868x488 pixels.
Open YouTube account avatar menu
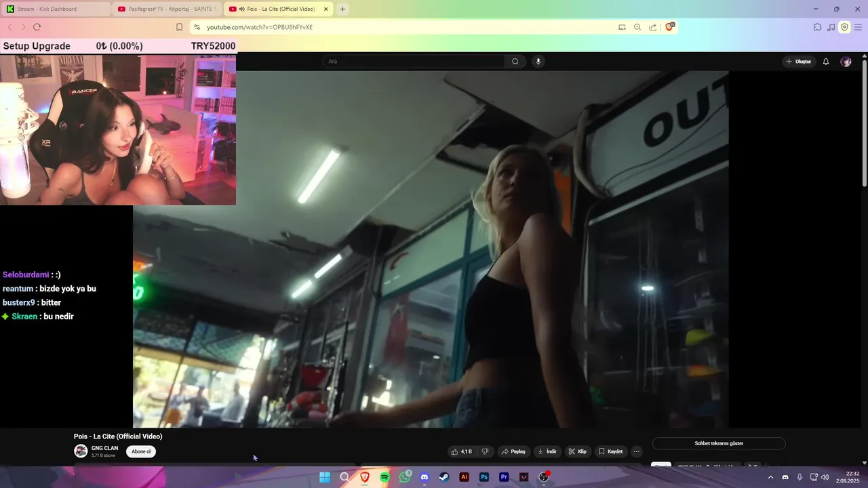click(846, 62)
